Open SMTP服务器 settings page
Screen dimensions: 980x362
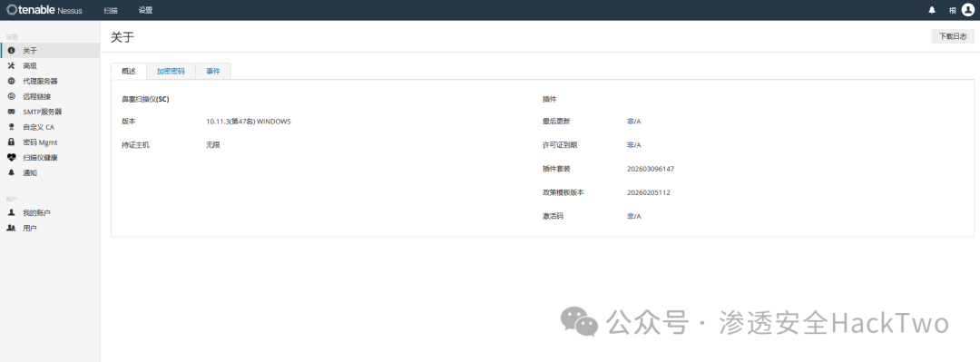tap(50, 112)
